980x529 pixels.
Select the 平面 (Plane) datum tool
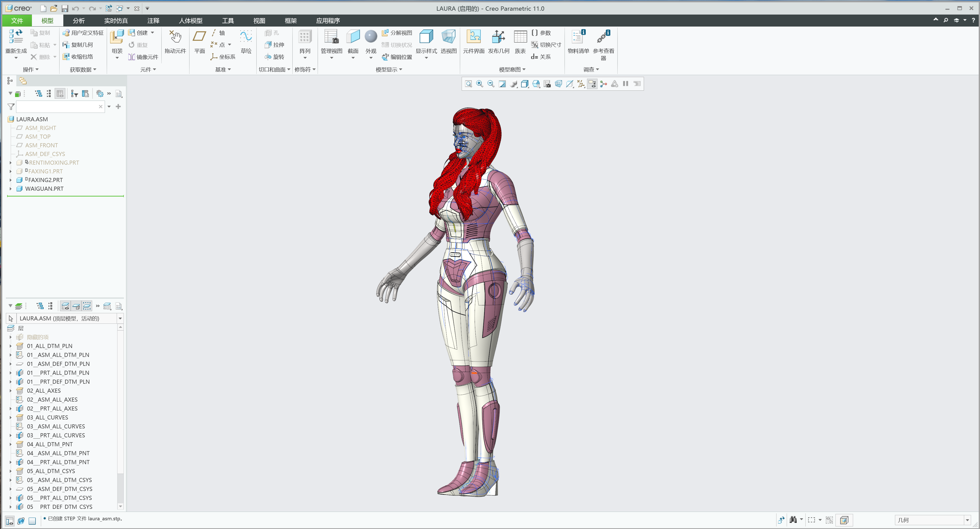[x=199, y=44]
